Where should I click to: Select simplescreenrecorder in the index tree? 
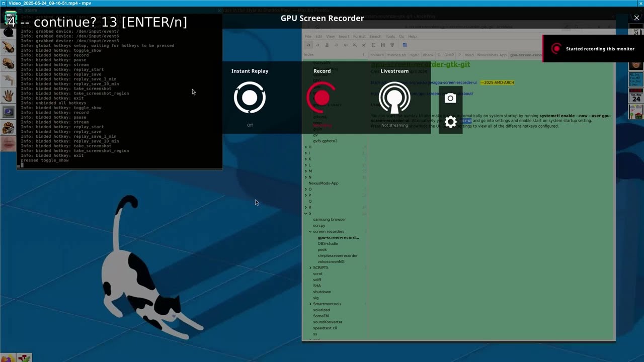click(338, 255)
